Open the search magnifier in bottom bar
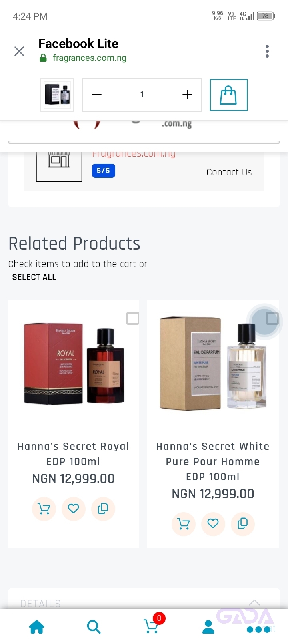 tap(94, 627)
